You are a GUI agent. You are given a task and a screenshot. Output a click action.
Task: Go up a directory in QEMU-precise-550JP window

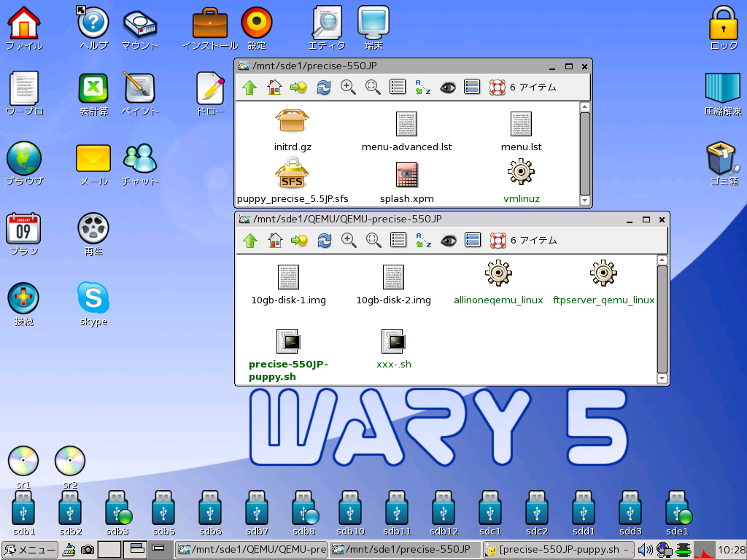point(251,241)
